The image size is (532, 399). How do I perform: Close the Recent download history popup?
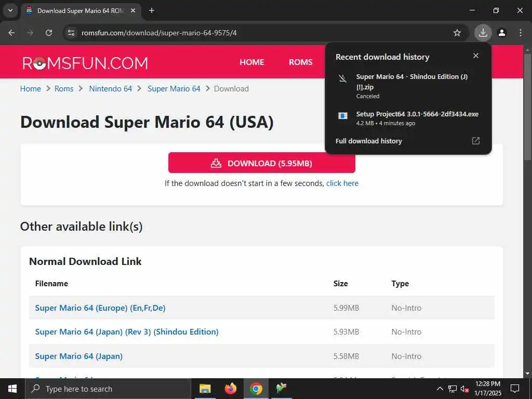coord(476,56)
